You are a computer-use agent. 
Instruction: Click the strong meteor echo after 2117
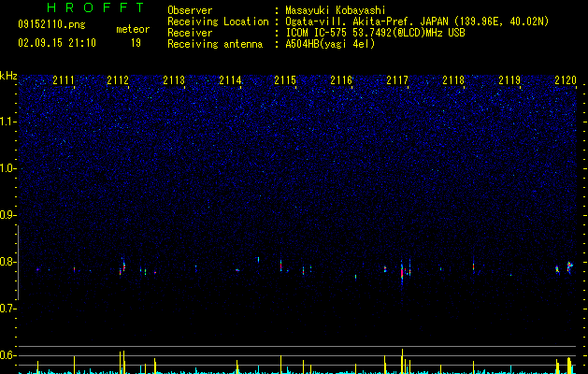pos(402,272)
